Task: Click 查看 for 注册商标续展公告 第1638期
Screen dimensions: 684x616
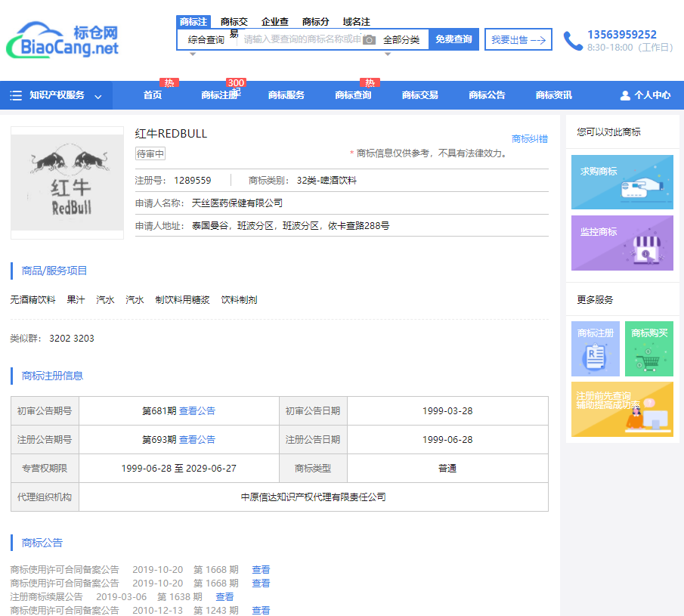Action: coord(224,597)
